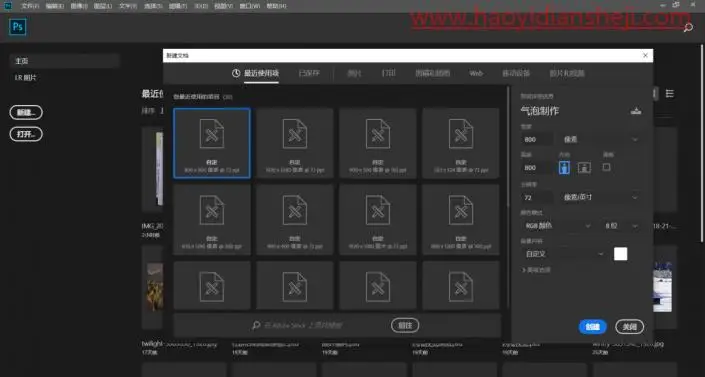The height and width of the screenshot is (377, 705).
Task: Switch to the 已保存 tab
Action: pos(309,73)
